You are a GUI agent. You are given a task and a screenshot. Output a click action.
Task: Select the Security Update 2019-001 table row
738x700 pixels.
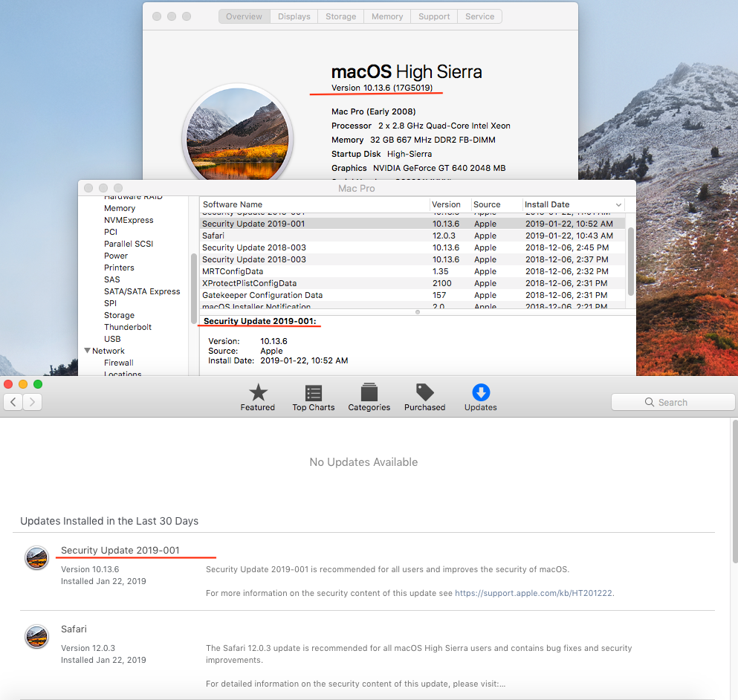(412, 224)
